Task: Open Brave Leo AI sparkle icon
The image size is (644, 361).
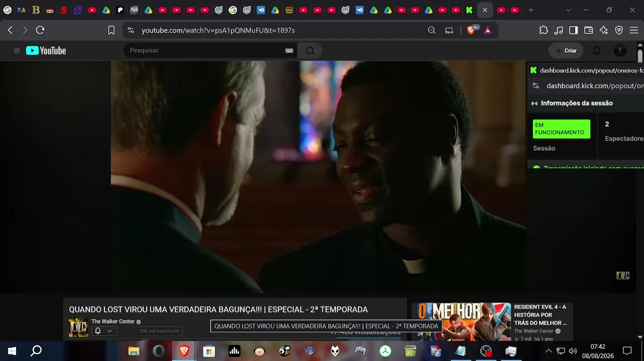Action: [604, 30]
